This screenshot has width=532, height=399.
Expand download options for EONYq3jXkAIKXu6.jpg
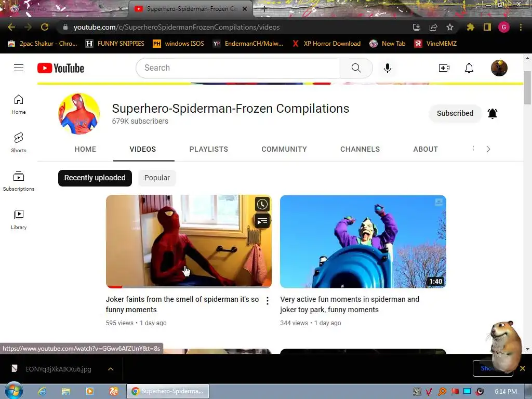pos(111,369)
